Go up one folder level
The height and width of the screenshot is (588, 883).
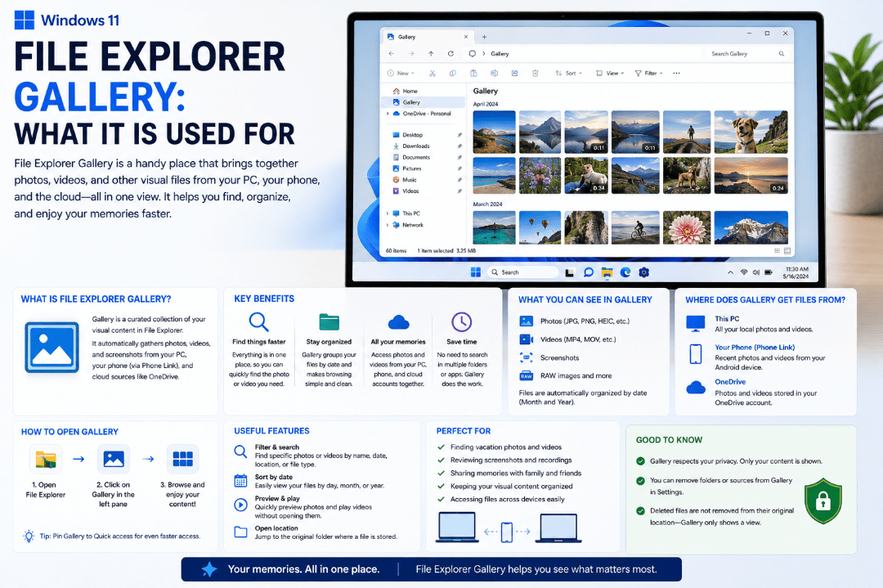coord(431,53)
